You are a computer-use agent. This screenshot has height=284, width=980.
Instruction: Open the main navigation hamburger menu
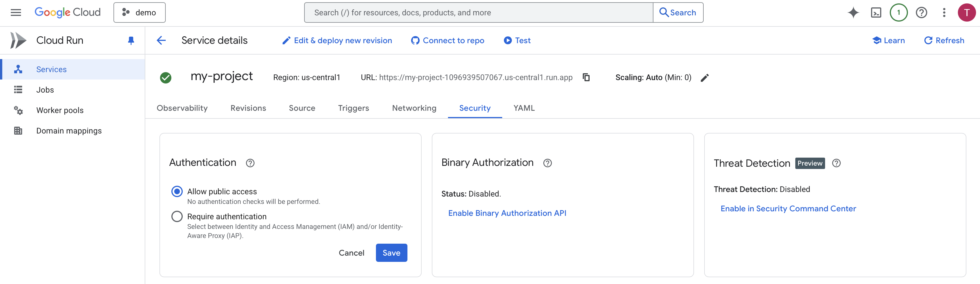pos(16,12)
